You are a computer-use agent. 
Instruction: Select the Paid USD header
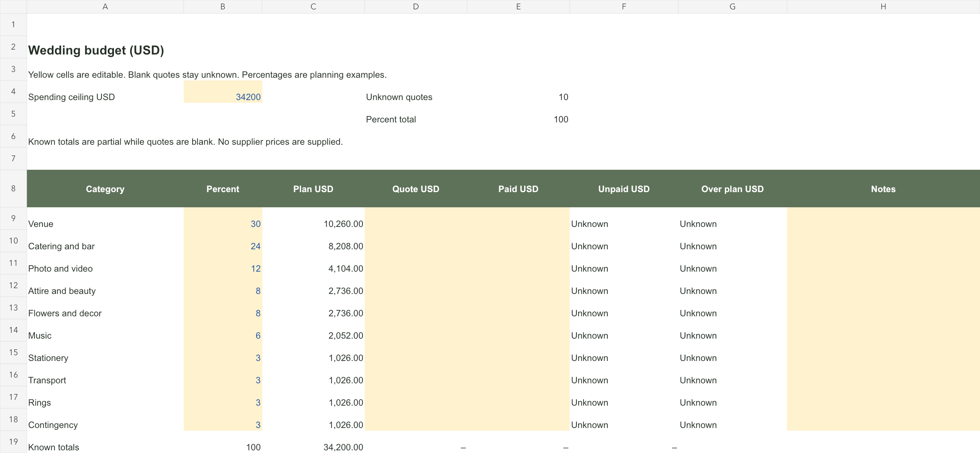tap(518, 189)
